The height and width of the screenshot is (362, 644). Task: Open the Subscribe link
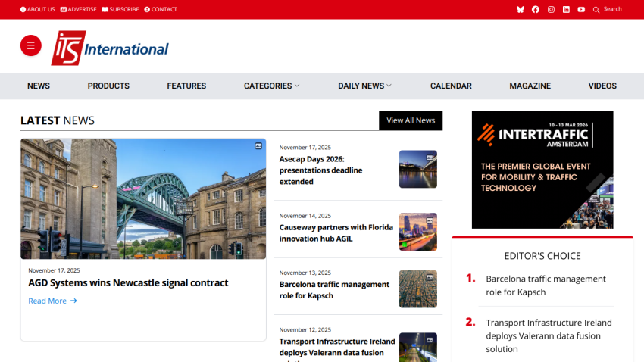[120, 9]
